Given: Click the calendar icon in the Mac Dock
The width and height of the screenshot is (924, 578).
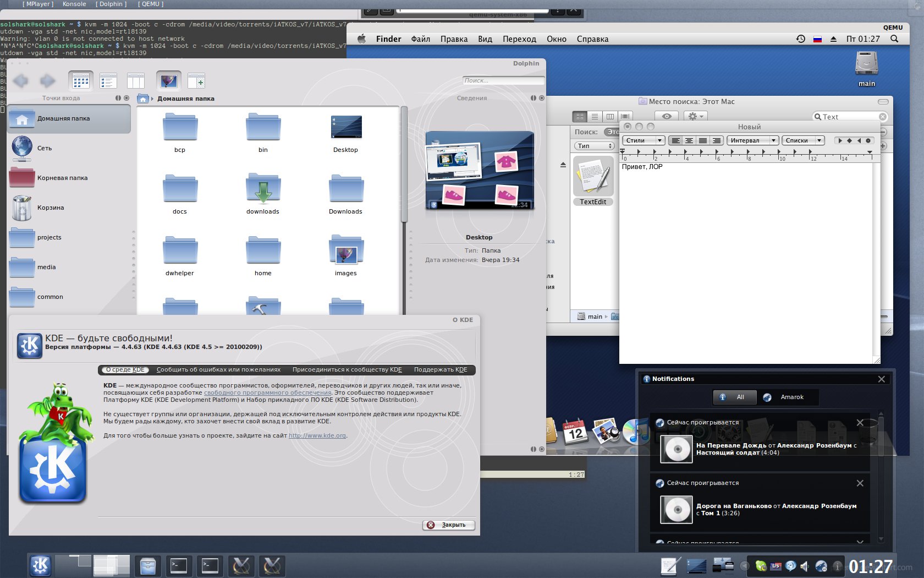Looking at the screenshot, I should click(x=575, y=432).
